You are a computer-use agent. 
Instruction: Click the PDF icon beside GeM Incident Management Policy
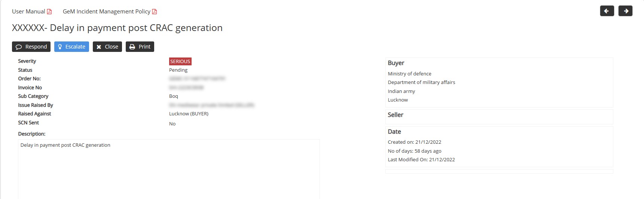click(x=155, y=12)
